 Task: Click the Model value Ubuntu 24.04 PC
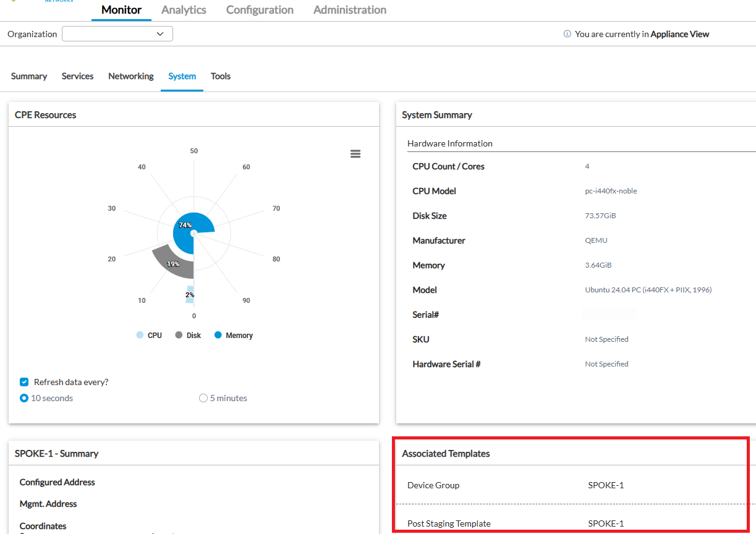[x=648, y=290]
